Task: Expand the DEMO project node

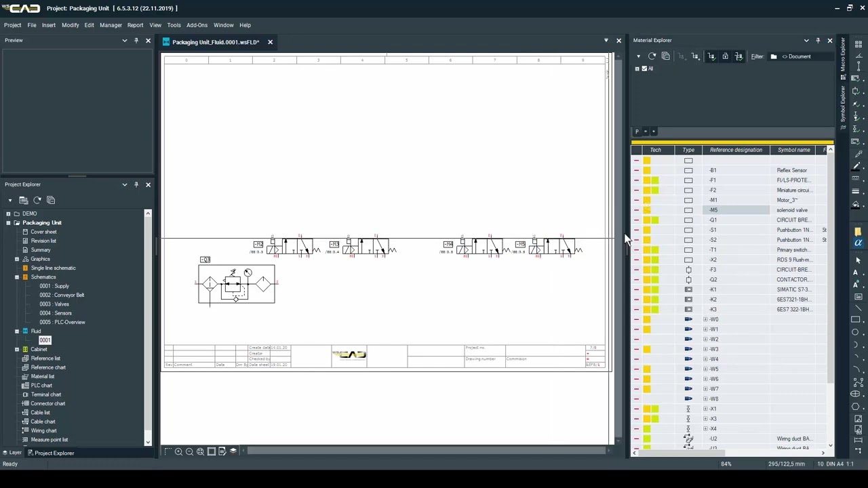Action: pyautogui.click(x=8, y=213)
